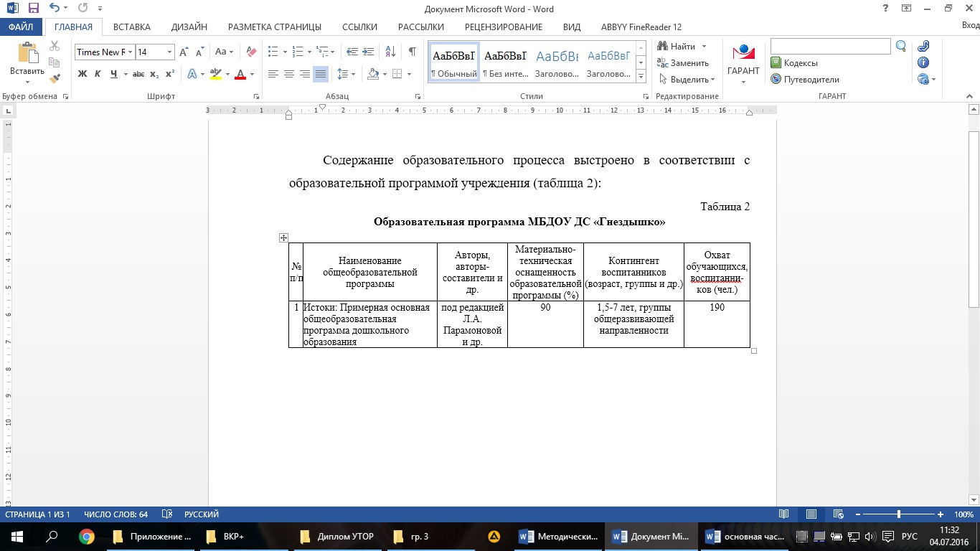This screenshot has height=551, width=980.
Task: Align text to the left
Action: [x=273, y=74]
